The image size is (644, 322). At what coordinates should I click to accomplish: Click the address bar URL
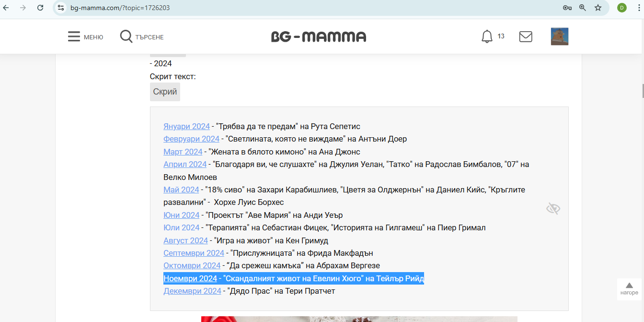click(x=120, y=8)
